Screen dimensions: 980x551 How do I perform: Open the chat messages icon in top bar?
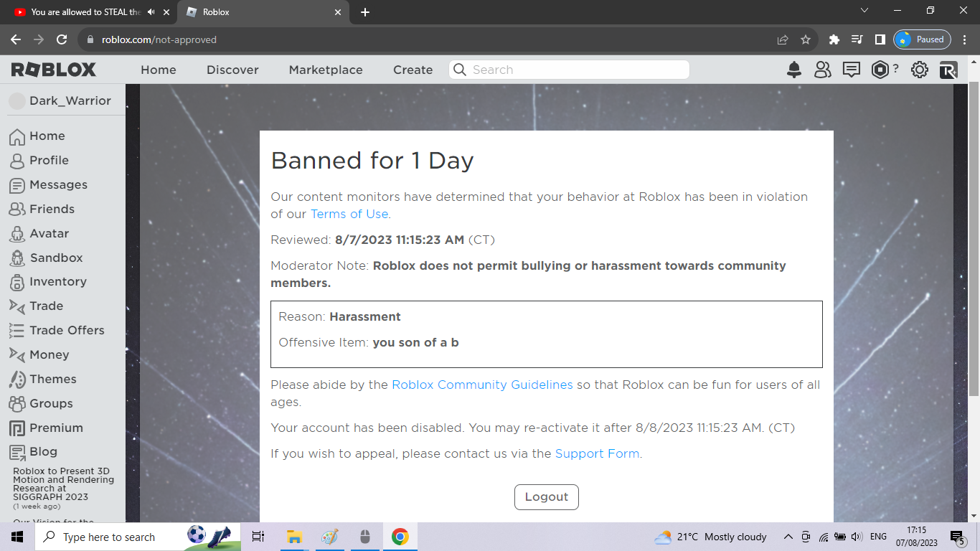click(851, 70)
